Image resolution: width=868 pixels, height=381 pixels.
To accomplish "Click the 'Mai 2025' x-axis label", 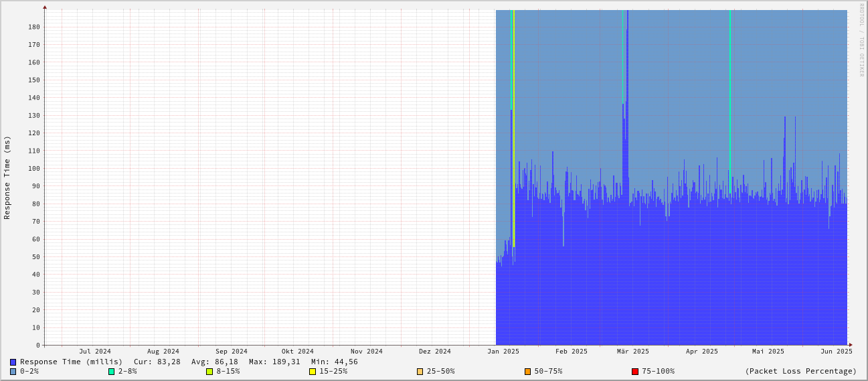I will [x=768, y=352].
